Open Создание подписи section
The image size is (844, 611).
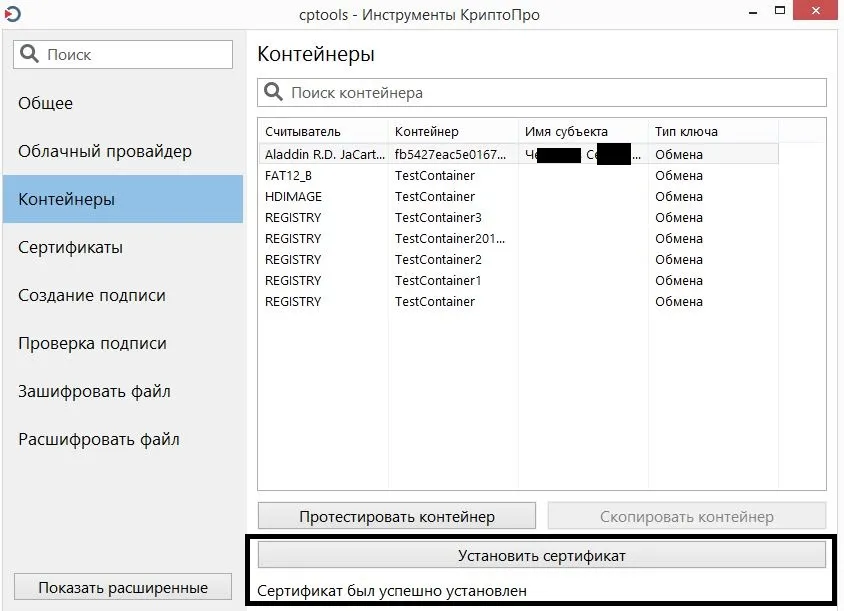pyautogui.click(x=123, y=295)
